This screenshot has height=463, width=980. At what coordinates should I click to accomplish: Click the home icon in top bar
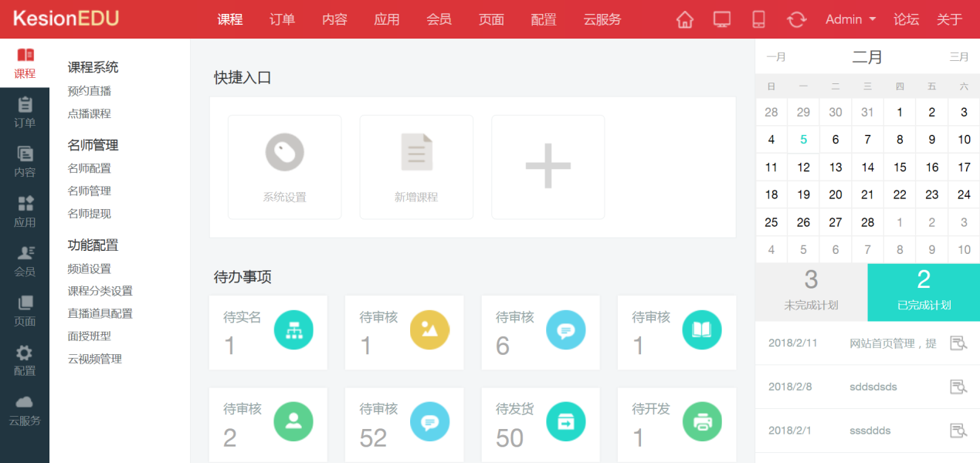click(x=684, y=19)
